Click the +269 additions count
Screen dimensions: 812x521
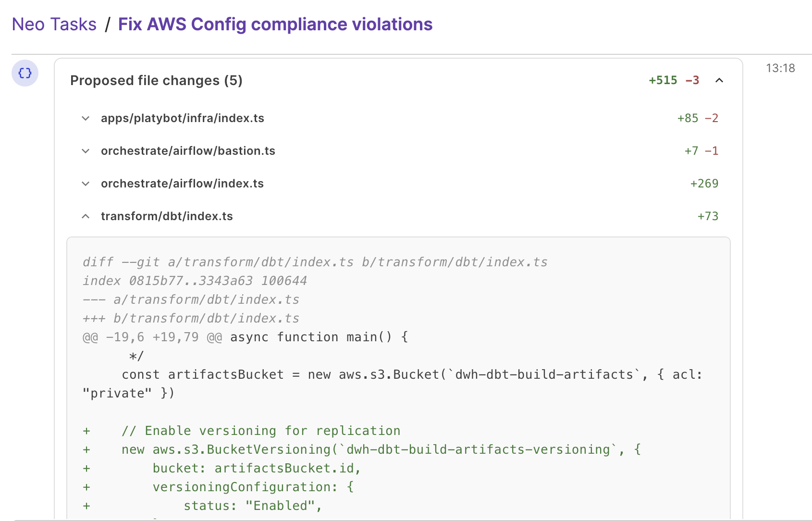704,184
